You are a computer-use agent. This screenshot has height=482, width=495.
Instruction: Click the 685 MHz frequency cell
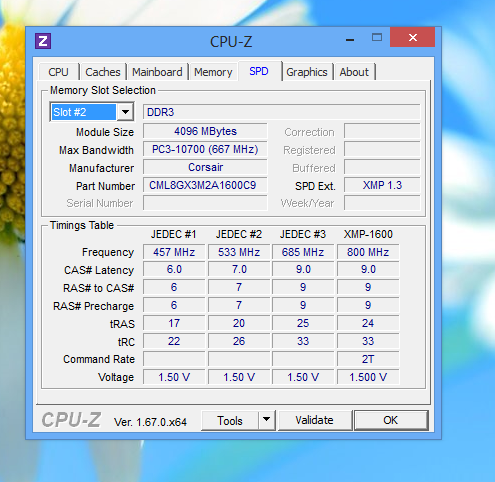(x=303, y=252)
